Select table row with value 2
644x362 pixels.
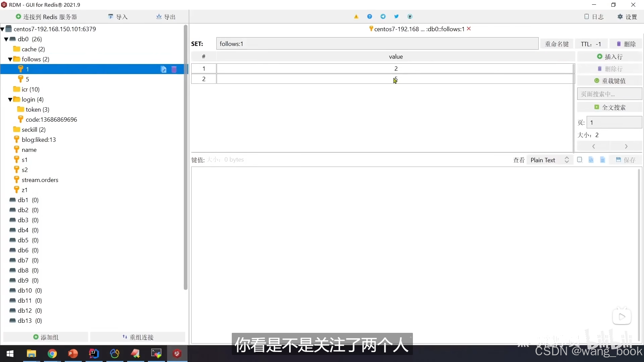pos(382,68)
